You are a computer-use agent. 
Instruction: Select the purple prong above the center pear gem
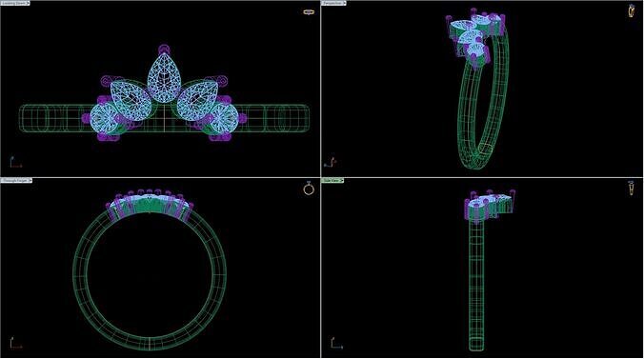(x=164, y=50)
